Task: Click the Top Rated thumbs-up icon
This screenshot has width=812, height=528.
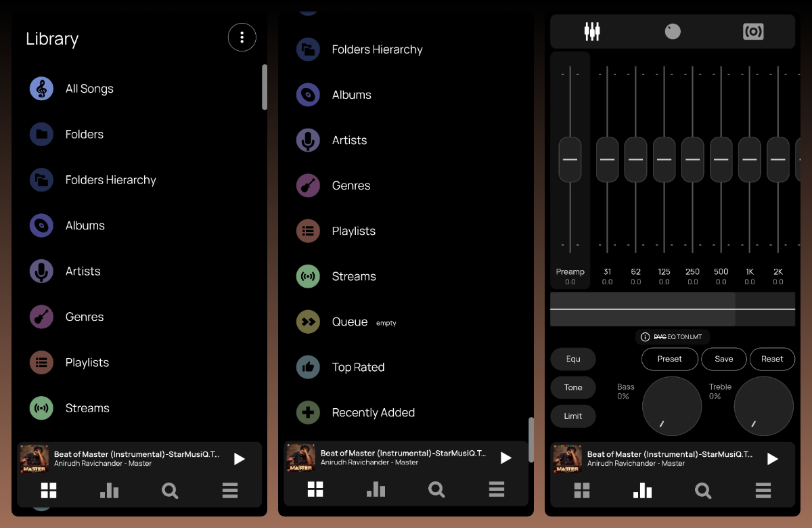Action: pyautogui.click(x=308, y=367)
